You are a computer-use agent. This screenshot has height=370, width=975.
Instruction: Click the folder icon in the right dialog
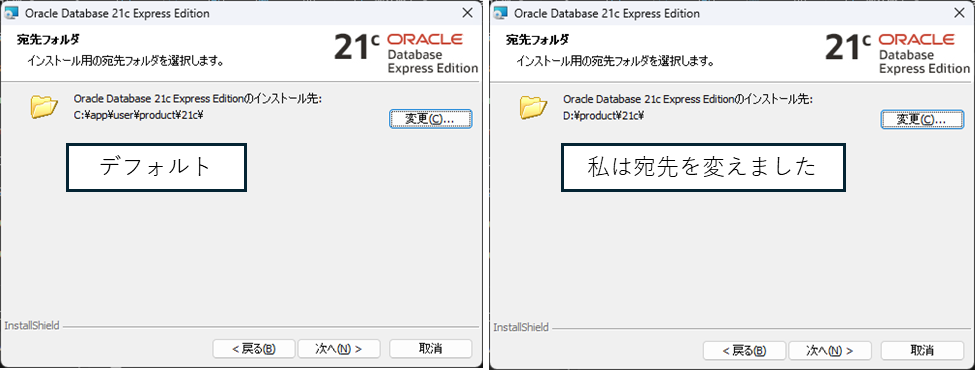click(534, 107)
